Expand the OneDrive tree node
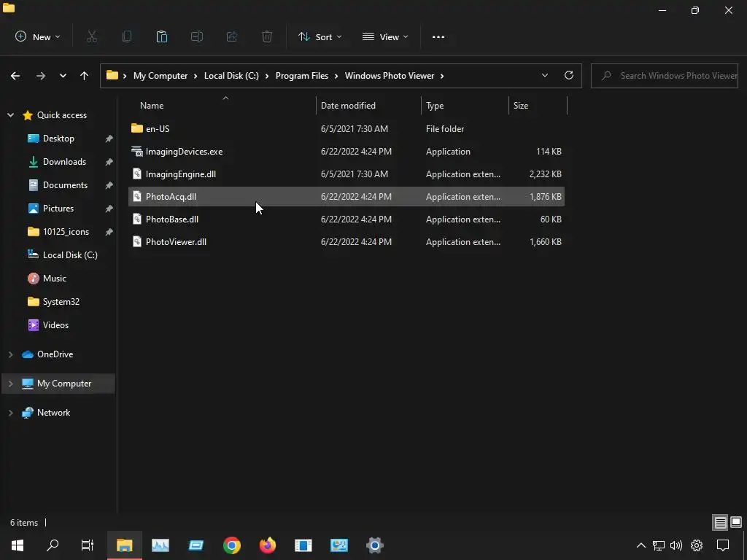This screenshot has height=560, width=747. pos(10,354)
